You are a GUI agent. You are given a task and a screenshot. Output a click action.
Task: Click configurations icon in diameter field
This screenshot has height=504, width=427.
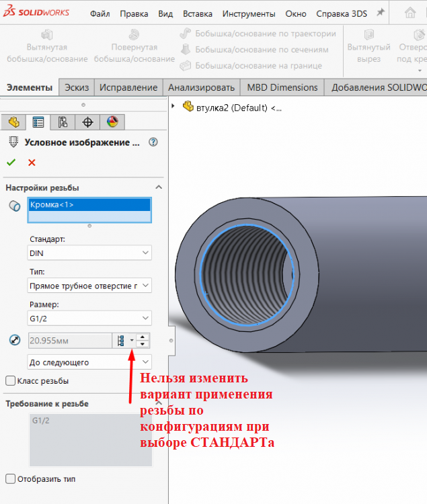[x=121, y=341]
